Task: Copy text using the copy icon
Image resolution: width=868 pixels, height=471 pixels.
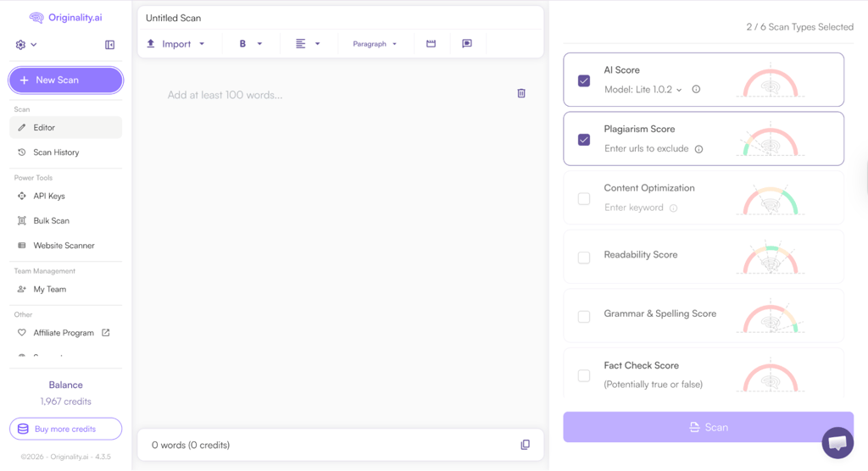Action: pyautogui.click(x=525, y=445)
